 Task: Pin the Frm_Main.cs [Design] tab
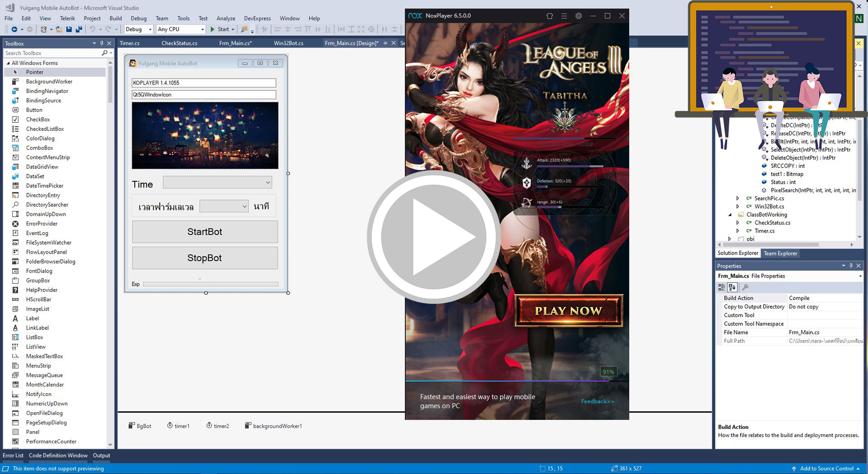click(x=385, y=43)
